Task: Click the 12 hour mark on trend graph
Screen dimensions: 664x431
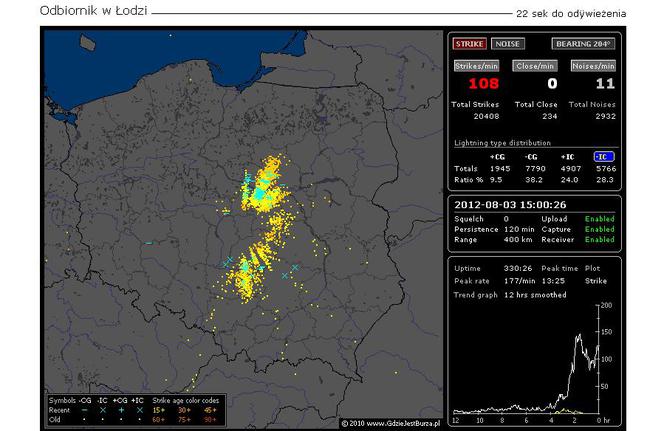Action: pos(456,420)
